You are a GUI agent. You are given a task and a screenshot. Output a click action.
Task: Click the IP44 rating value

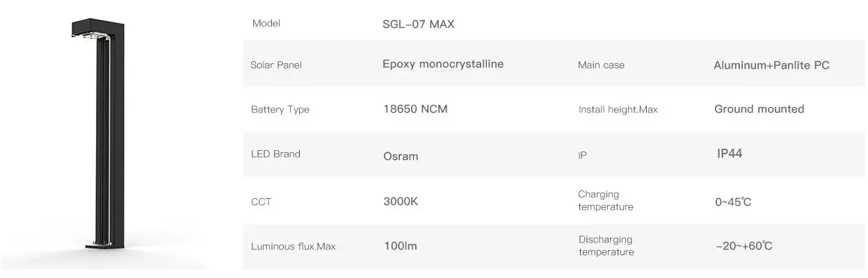730,154
